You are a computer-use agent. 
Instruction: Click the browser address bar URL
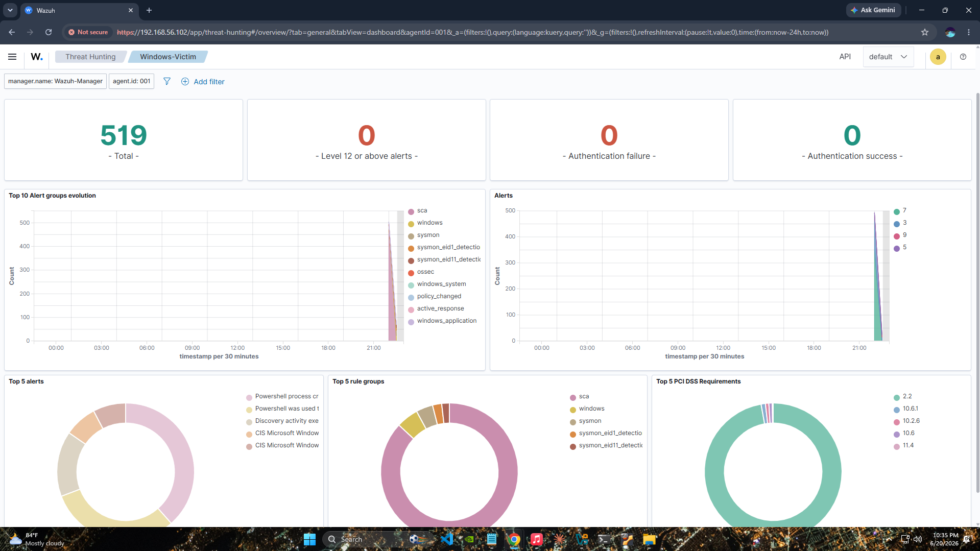click(472, 32)
